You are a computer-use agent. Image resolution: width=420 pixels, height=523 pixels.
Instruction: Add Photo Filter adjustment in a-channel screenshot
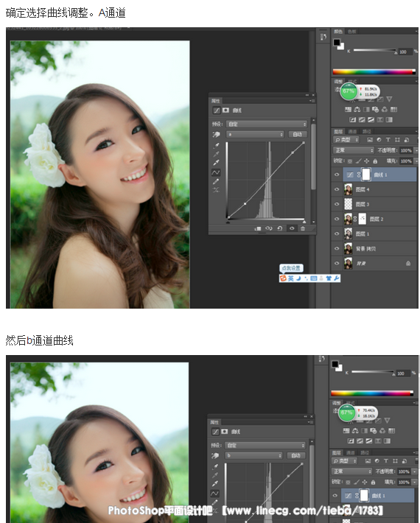click(375, 110)
